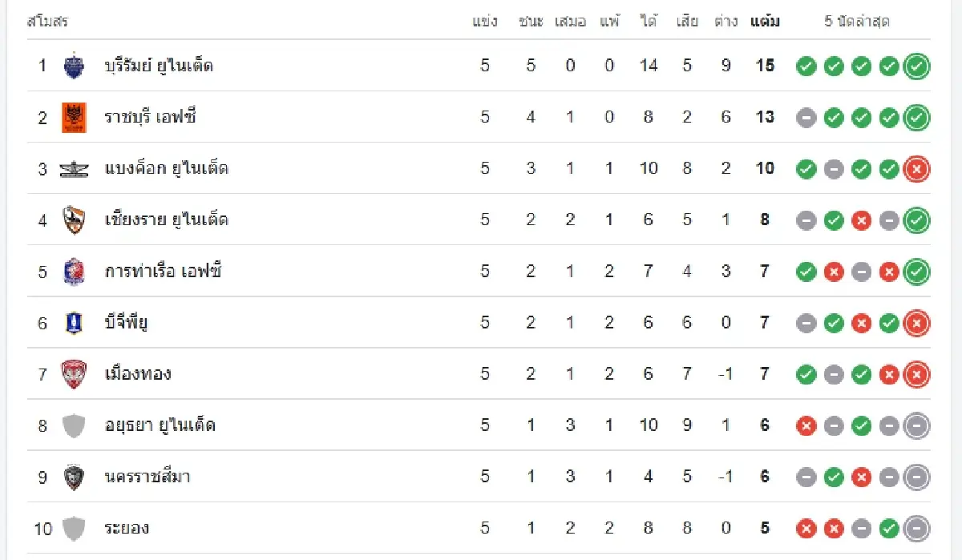Click the Bangkok United wings logo
The height and width of the screenshot is (560, 962).
74,168
